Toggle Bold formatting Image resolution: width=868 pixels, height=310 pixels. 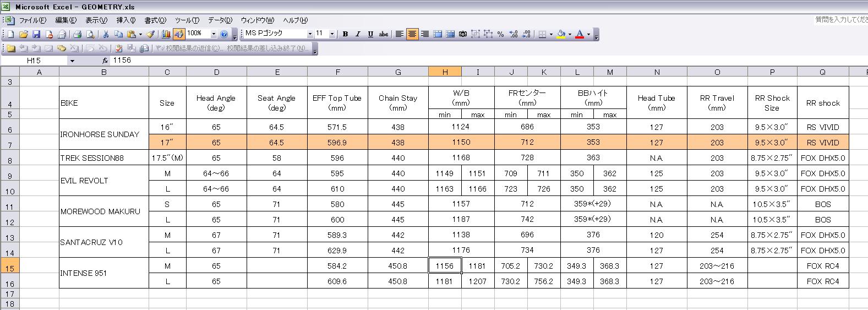pyautogui.click(x=345, y=34)
